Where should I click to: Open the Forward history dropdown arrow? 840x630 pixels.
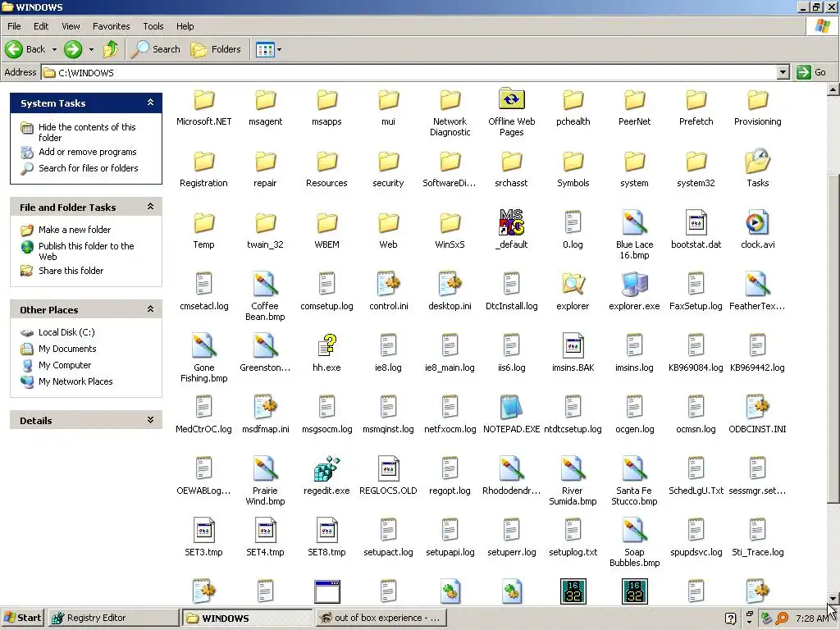tap(91, 49)
